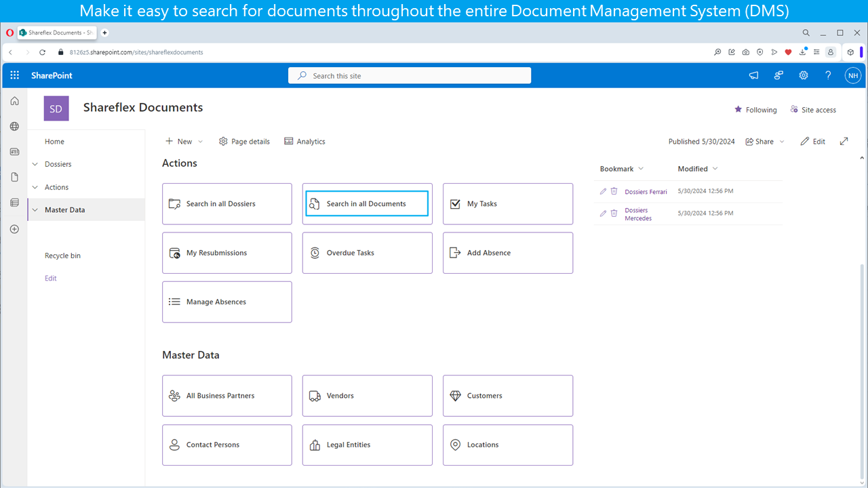Open the Add Absence tile
The width and height of the screenshot is (868, 488).
(508, 253)
